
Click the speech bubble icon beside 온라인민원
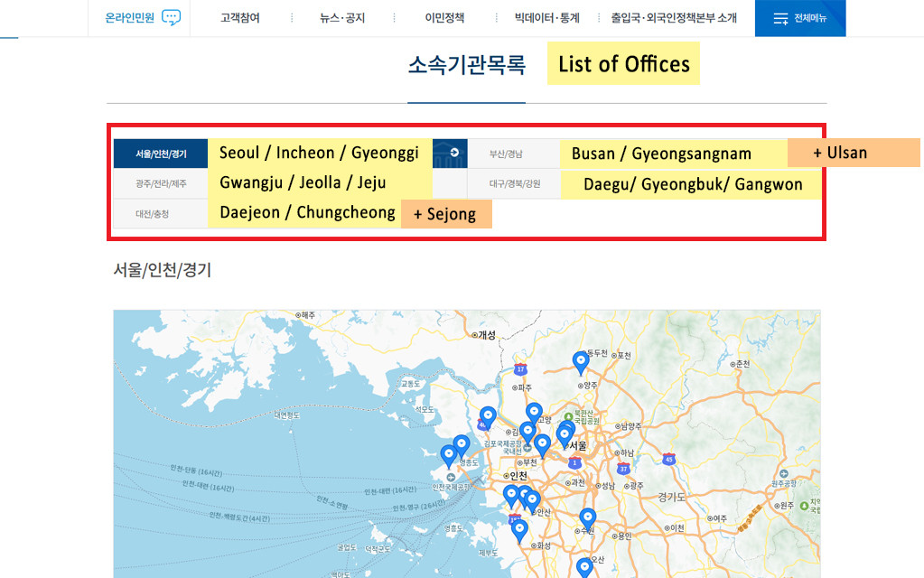tap(171, 18)
